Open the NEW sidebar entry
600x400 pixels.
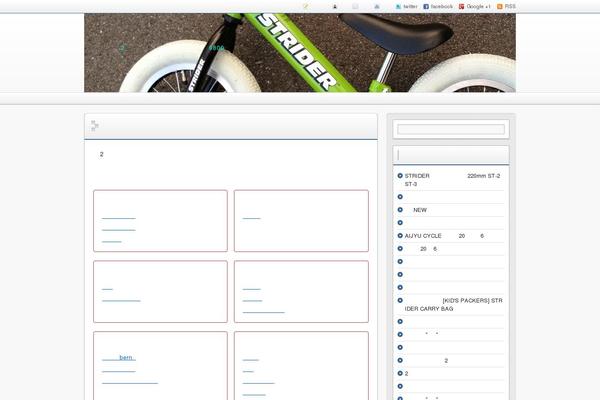click(x=420, y=210)
